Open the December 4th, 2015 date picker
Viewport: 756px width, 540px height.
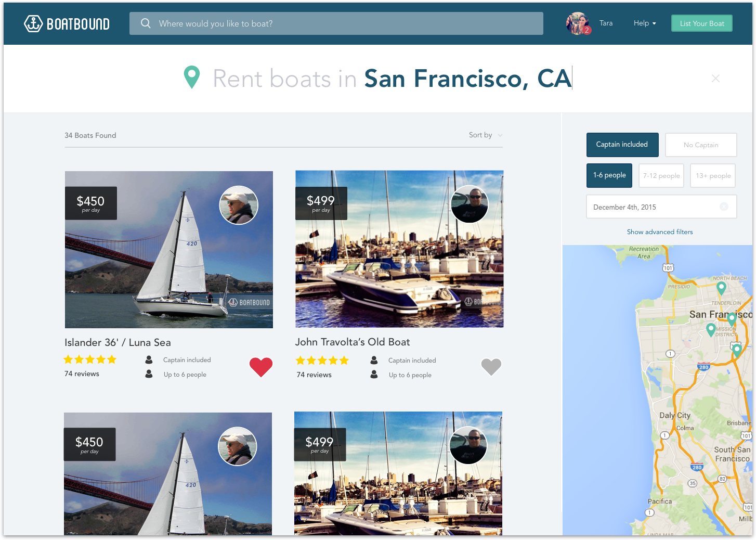pyautogui.click(x=661, y=207)
